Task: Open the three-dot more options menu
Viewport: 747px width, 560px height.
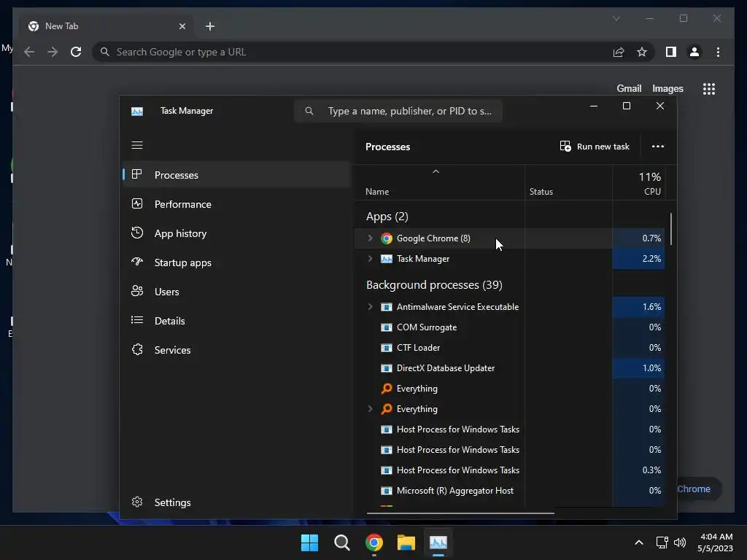Action: pyautogui.click(x=658, y=146)
